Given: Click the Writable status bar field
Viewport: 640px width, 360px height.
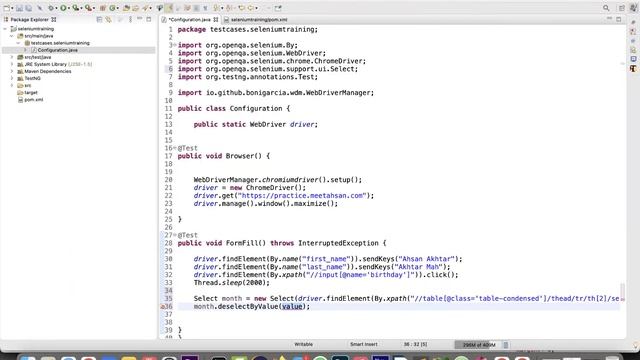Looking at the screenshot, I should pyautogui.click(x=303, y=344).
